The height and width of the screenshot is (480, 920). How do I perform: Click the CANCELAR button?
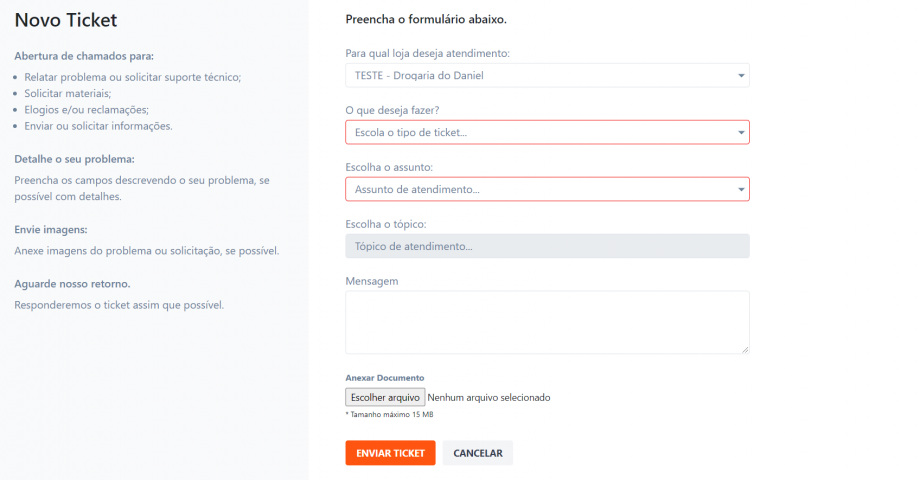(x=478, y=453)
